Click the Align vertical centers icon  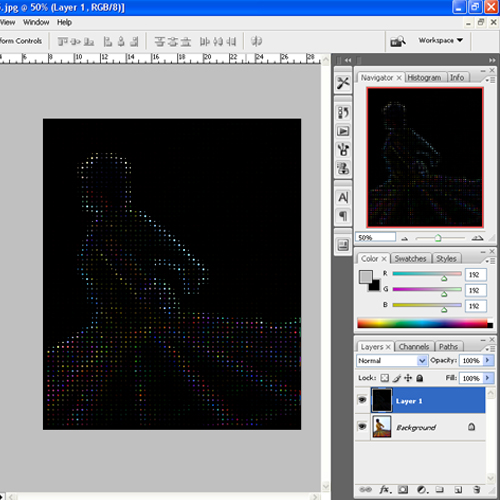(x=76, y=42)
